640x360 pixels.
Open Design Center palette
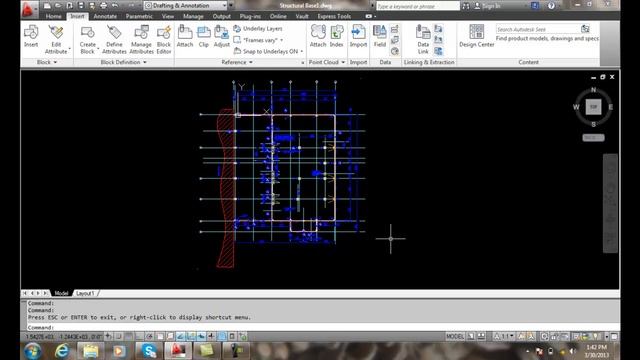pos(477,36)
